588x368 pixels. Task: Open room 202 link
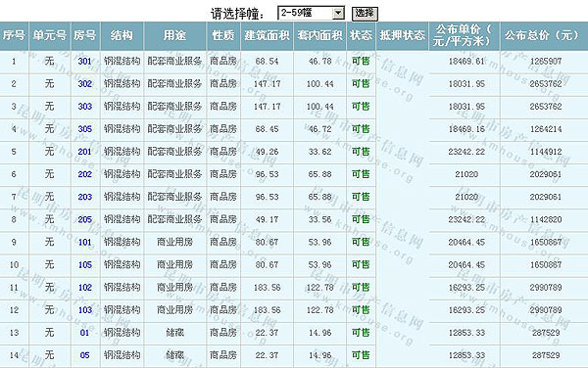[84, 174]
